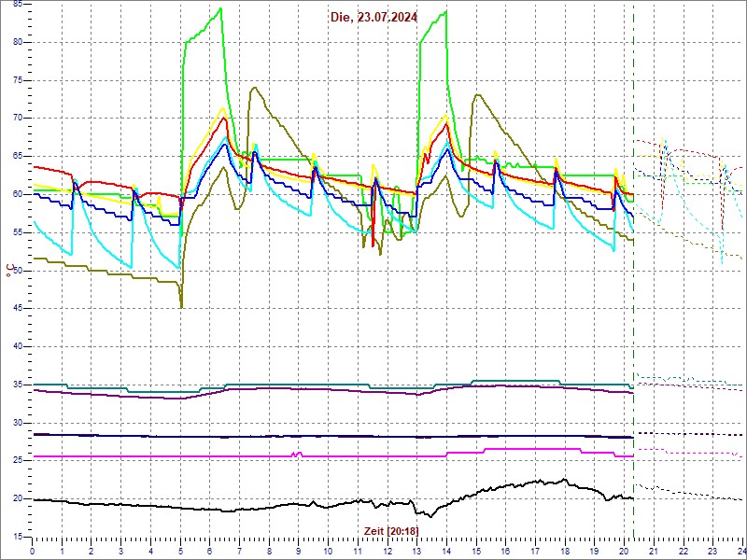The width and height of the screenshot is (747, 560).
Task: Click the y-axis value 75
Action: pos(18,80)
